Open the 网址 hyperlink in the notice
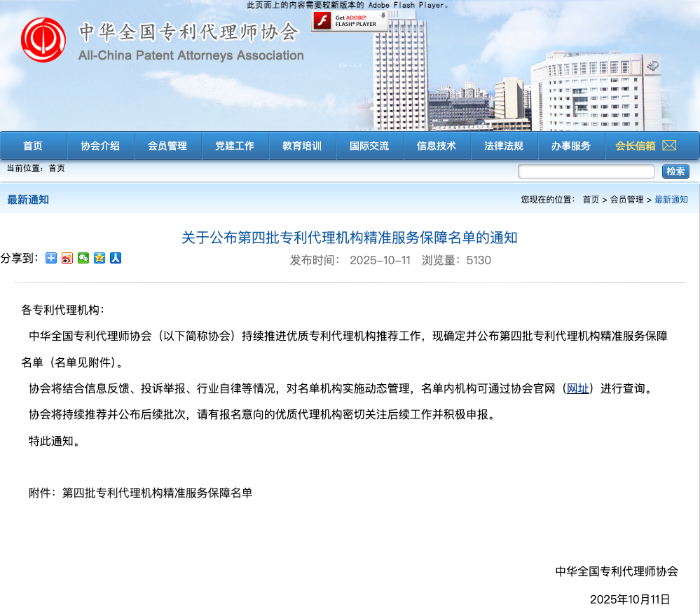The height and width of the screenshot is (614, 700). (x=577, y=389)
